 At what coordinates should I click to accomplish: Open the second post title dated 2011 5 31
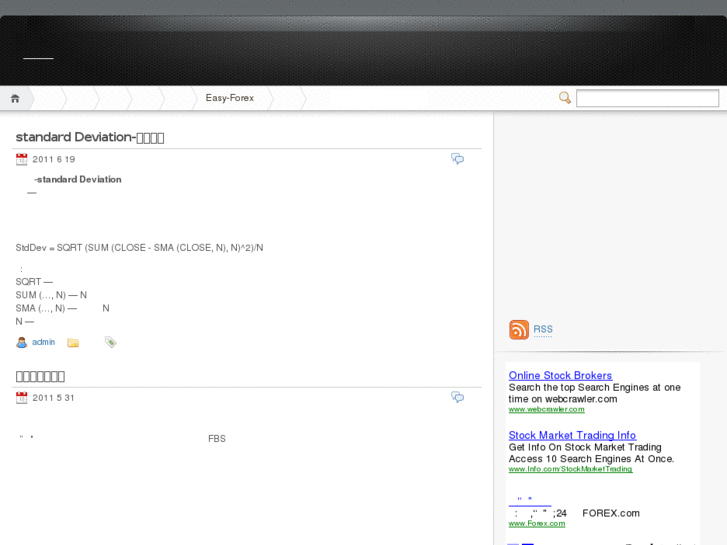(40, 376)
